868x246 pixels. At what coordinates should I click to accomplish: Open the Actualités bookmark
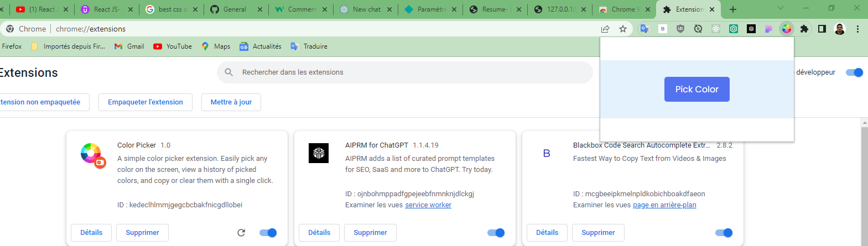pyautogui.click(x=260, y=46)
